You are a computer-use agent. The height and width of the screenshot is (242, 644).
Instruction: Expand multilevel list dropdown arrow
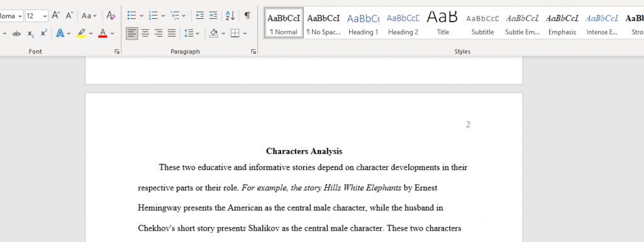tap(184, 16)
